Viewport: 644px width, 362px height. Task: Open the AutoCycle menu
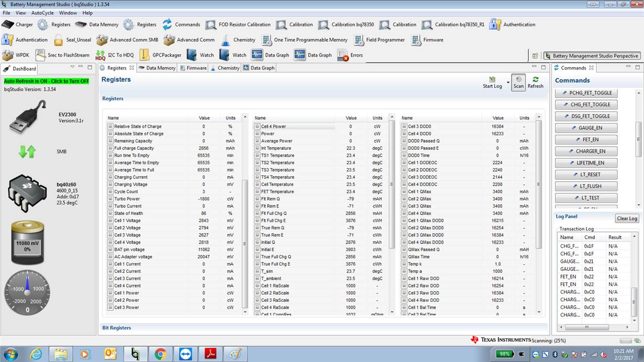point(42,13)
